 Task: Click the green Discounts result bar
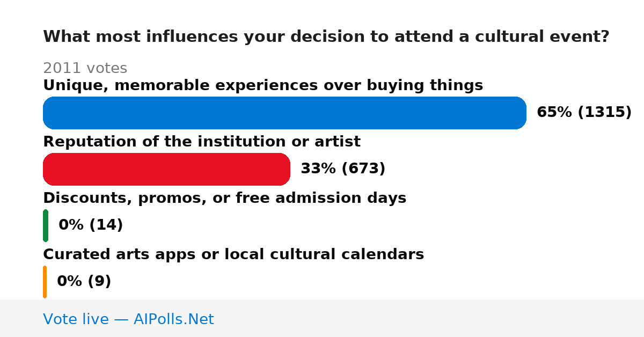coord(46,225)
